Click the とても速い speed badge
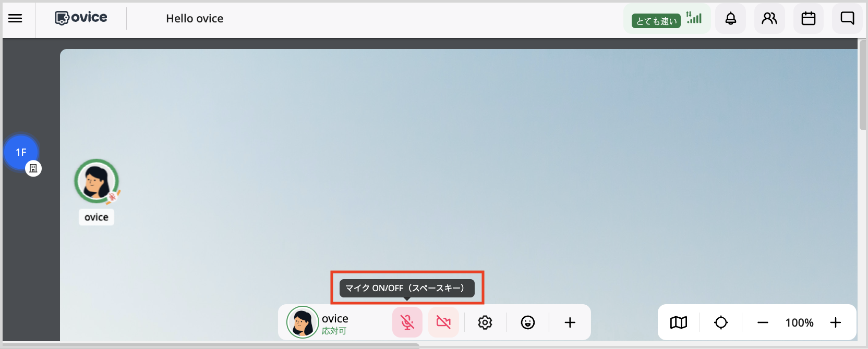The width and height of the screenshot is (868, 349). click(x=656, y=21)
